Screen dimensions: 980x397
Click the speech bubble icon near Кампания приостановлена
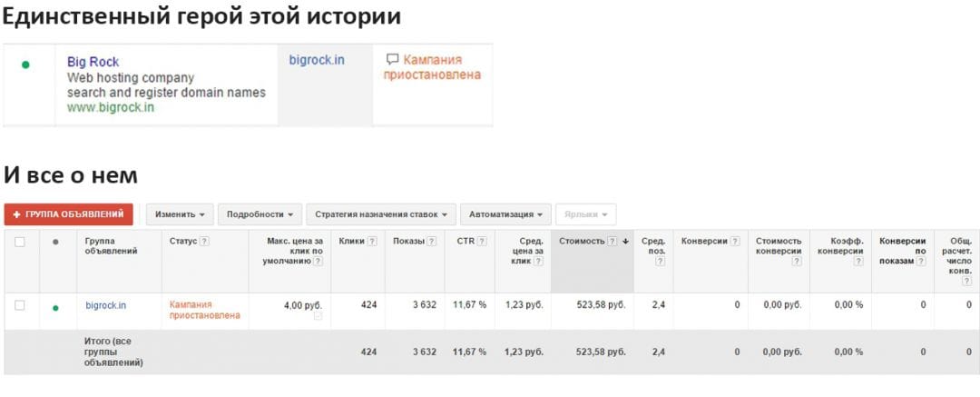[392, 59]
